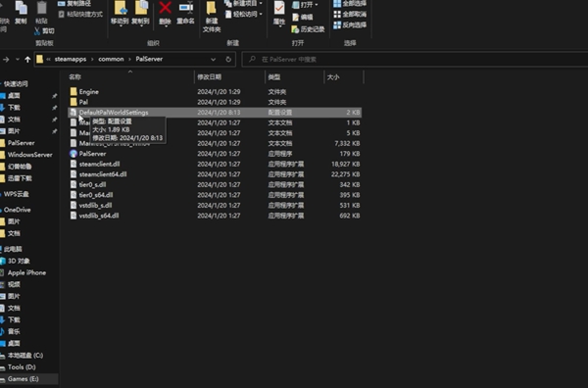Select steamclient64.dll file
Viewport: 588px width, 388px height.
pos(215,174)
